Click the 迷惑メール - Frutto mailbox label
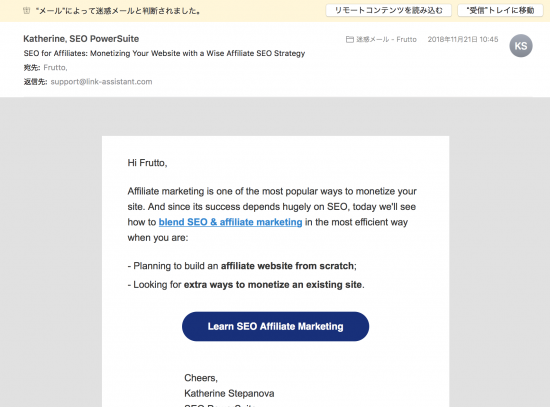 (x=387, y=39)
